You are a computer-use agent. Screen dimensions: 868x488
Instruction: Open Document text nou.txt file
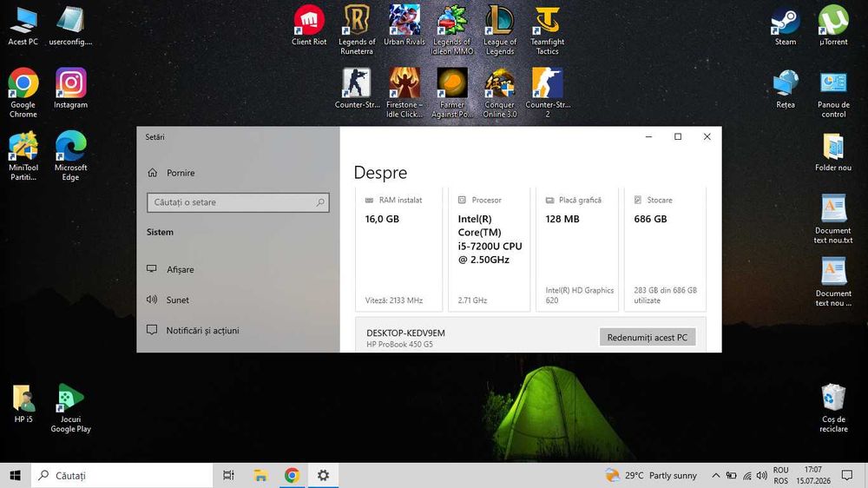tap(833, 219)
